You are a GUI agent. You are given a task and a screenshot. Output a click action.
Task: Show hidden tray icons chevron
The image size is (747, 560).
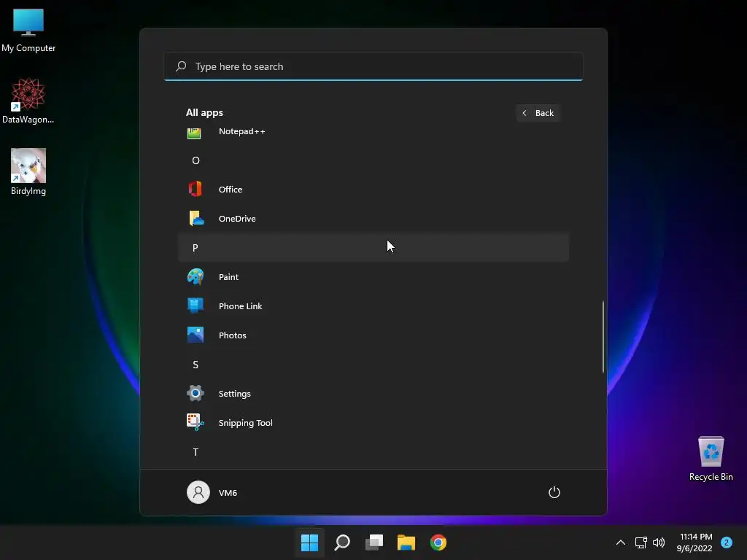pos(621,542)
